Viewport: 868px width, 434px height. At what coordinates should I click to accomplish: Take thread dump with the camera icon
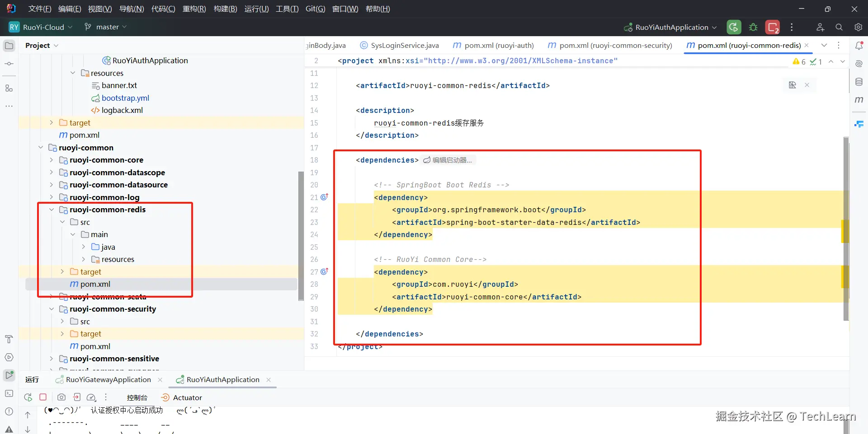(x=61, y=397)
